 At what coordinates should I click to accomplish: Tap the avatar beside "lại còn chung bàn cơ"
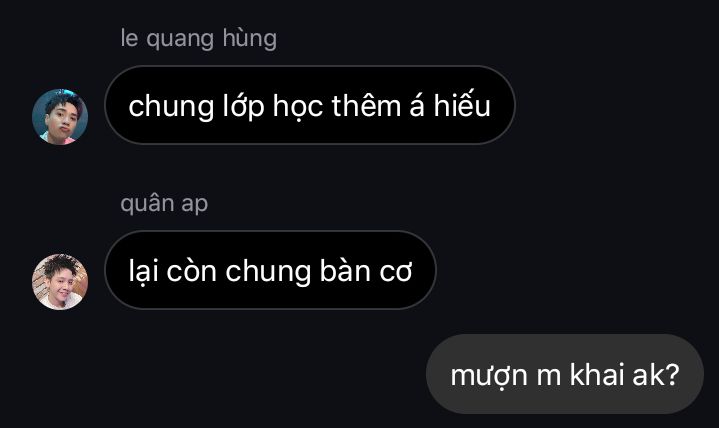pos(60,282)
